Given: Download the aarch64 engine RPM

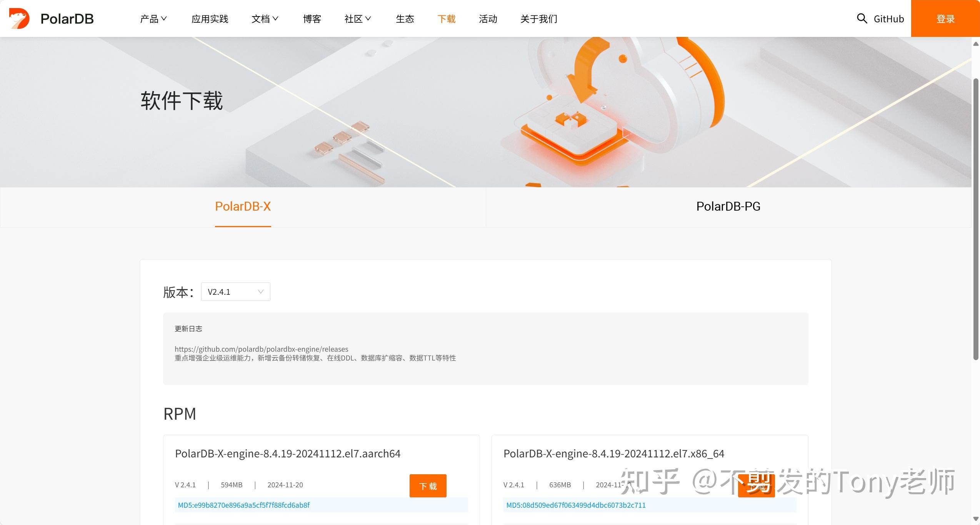Looking at the screenshot, I should coord(428,486).
